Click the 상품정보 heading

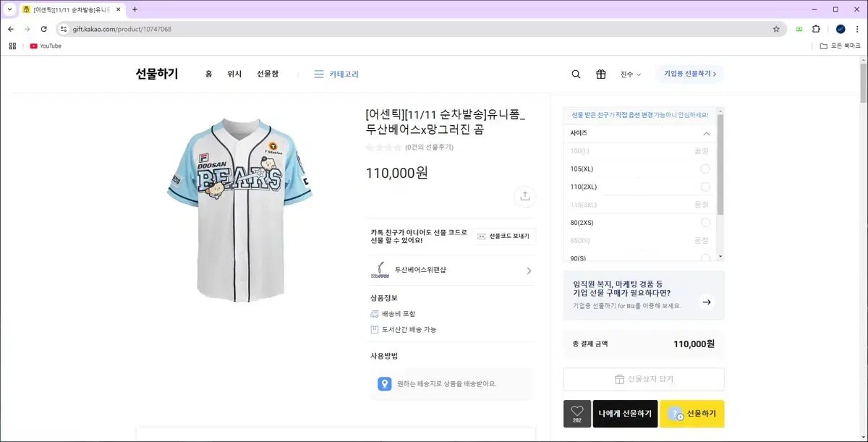pyautogui.click(x=384, y=298)
